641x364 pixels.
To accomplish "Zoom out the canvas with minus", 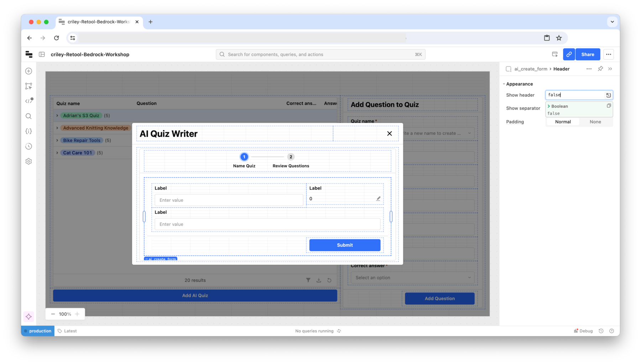I will [53, 314].
